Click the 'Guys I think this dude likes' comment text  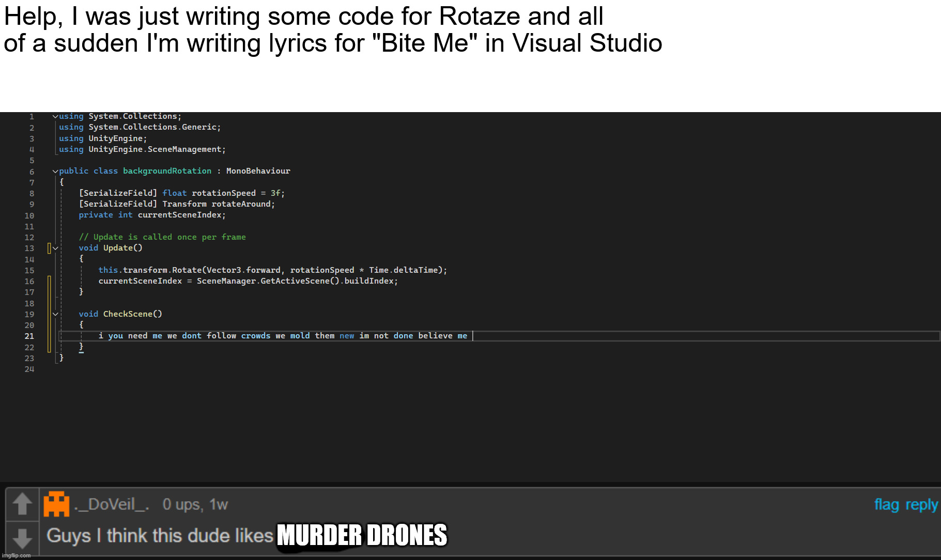pos(160,536)
